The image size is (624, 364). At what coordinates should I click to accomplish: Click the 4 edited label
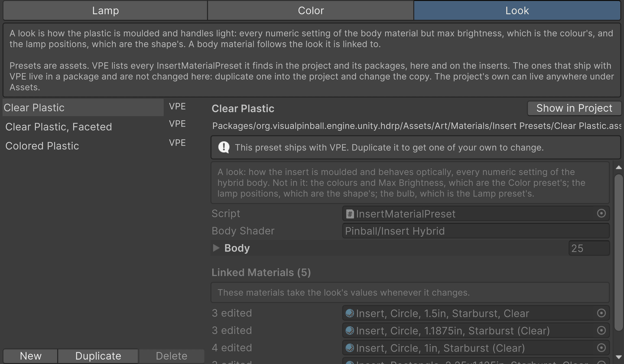[232, 348]
